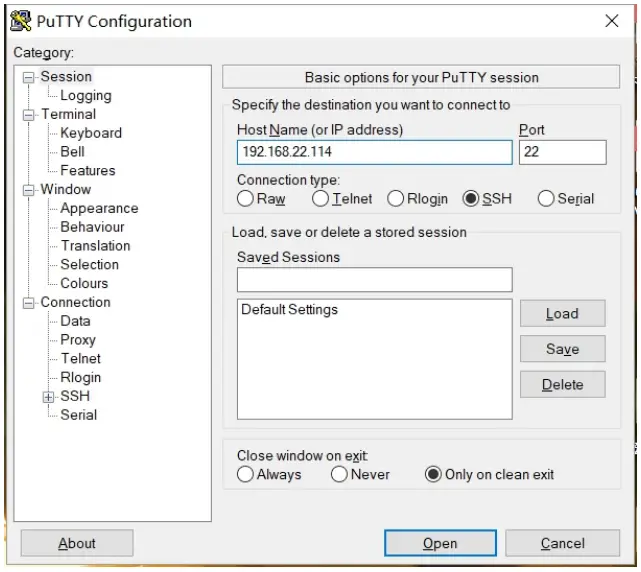Open the SSH category in tree
This screenshot has height=572, width=641.
[75, 396]
